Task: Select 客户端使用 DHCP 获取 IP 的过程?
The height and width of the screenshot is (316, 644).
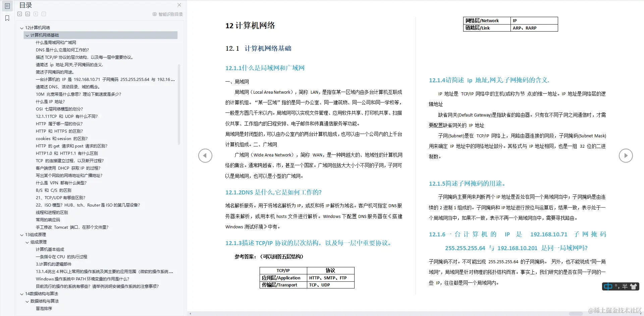Action: [68, 168]
